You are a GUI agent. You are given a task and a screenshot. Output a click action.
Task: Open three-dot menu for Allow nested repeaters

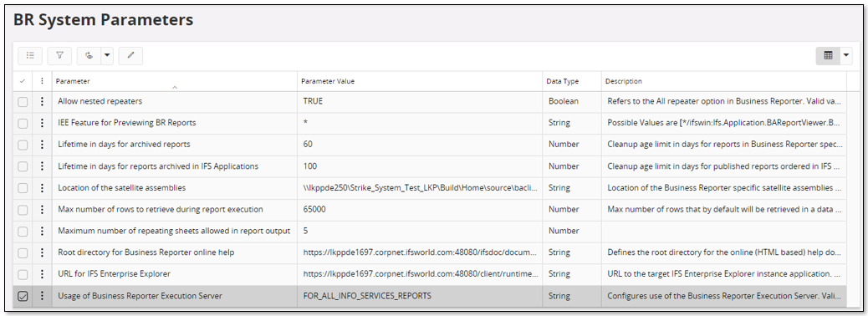(42, 102)
